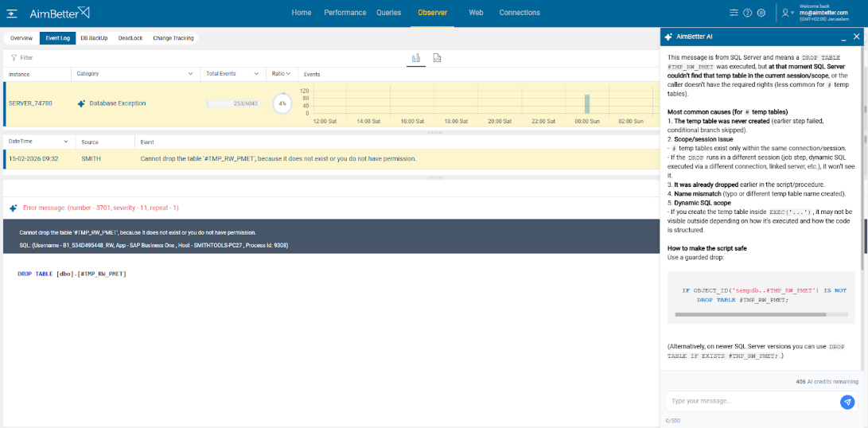Viewport: 868px width, 428px height.
Task: Switch to the bar chart view icon
Action: 415,58
